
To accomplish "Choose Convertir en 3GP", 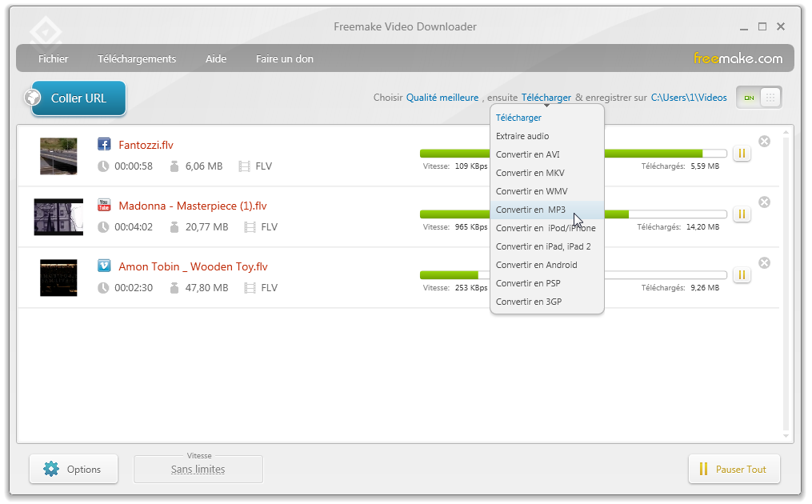I will click(x=547, y=302).
